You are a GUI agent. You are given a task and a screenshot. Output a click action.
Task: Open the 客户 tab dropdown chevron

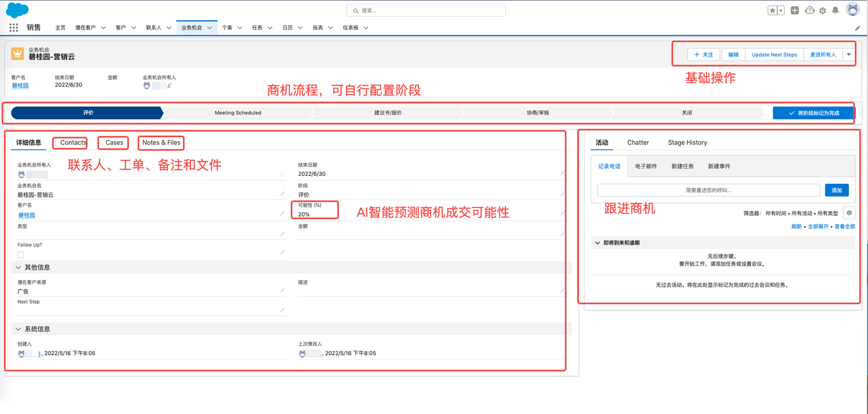point(133,28)
